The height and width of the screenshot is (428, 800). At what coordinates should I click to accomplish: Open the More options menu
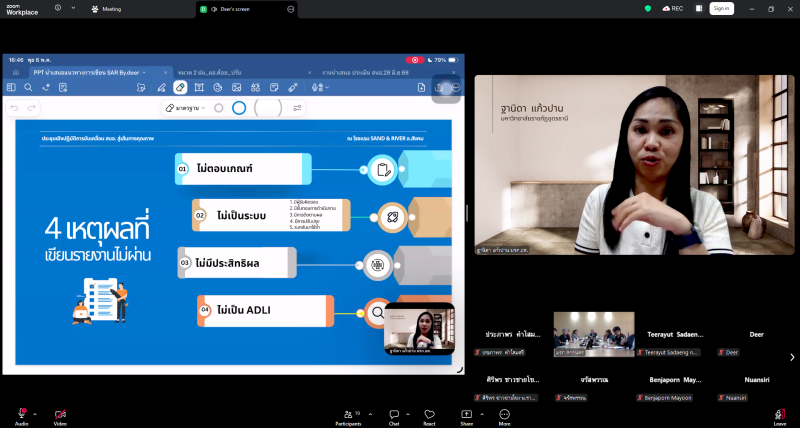pyautogui.click(x=504, y=417)
